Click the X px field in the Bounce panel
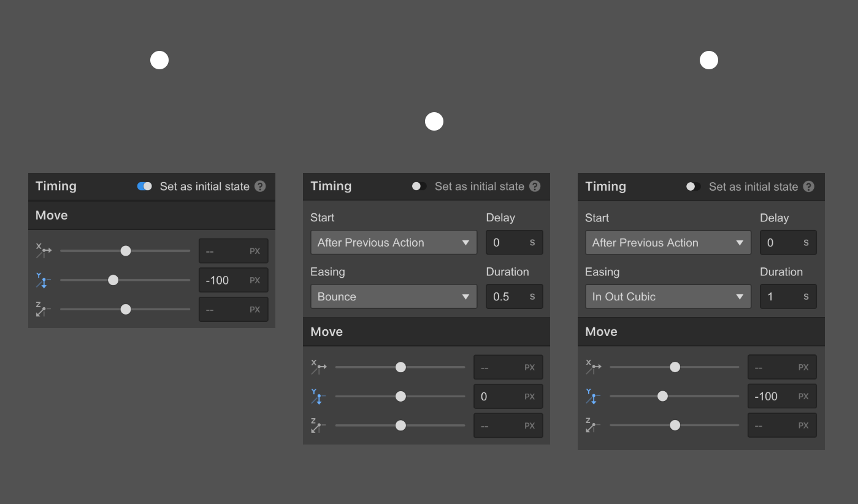The width and height of the screenshot is (858, 504). (x=508, y=367)
